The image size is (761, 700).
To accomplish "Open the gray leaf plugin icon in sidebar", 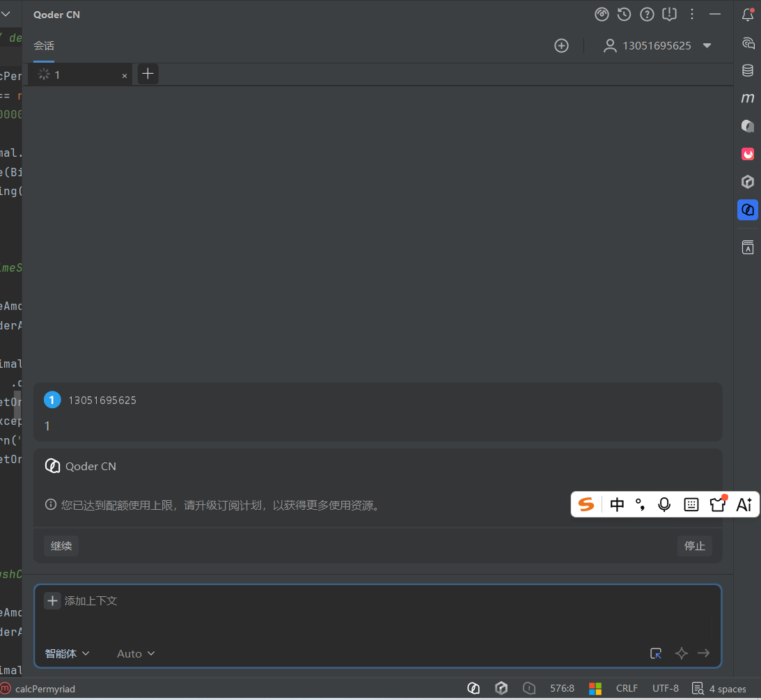I will point(748,126).
